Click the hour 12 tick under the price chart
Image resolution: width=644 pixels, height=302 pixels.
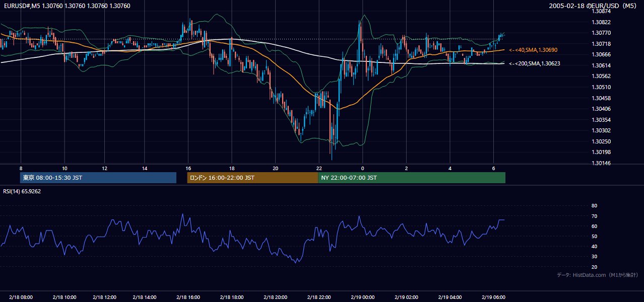coord(104,168)
